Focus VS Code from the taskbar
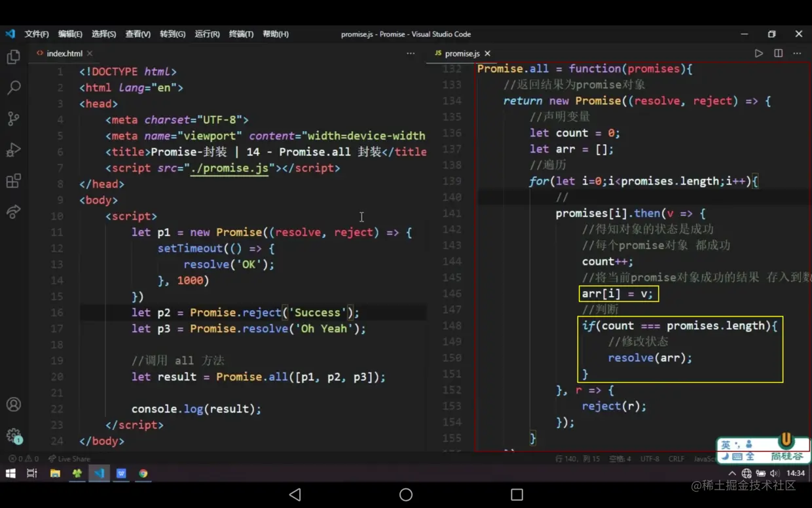 [x=99, y=473]
